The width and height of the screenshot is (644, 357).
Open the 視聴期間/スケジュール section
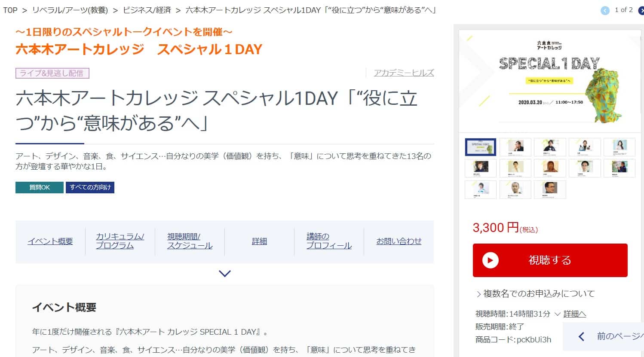[x=190, y=241]
